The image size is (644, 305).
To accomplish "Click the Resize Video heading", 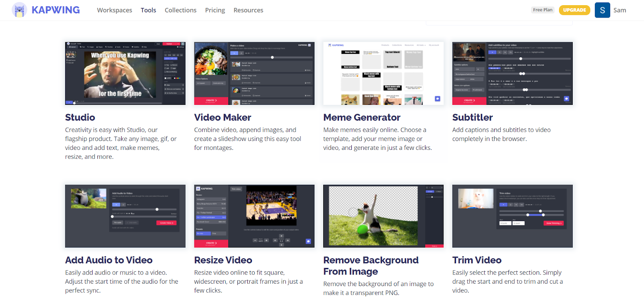I will point(223,260).
